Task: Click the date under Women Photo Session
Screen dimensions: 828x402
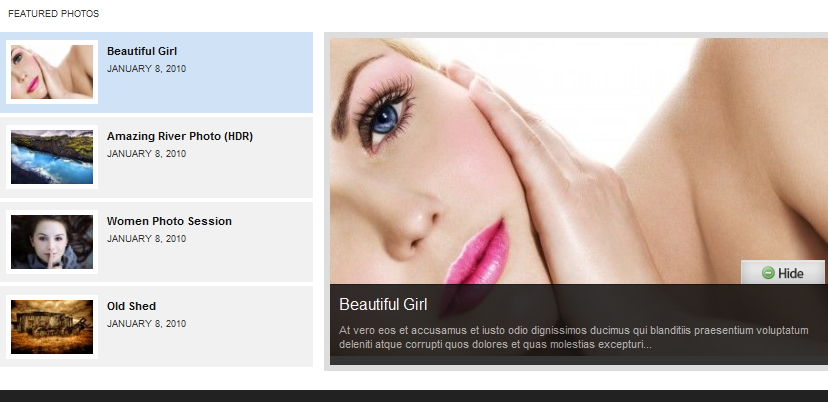Action: (146, 239)
